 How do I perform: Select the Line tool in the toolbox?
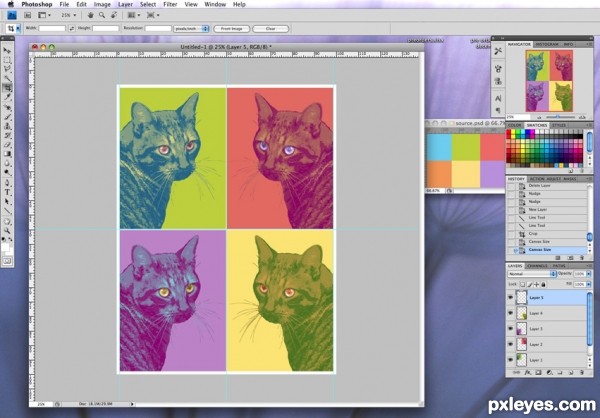(7, 211)
